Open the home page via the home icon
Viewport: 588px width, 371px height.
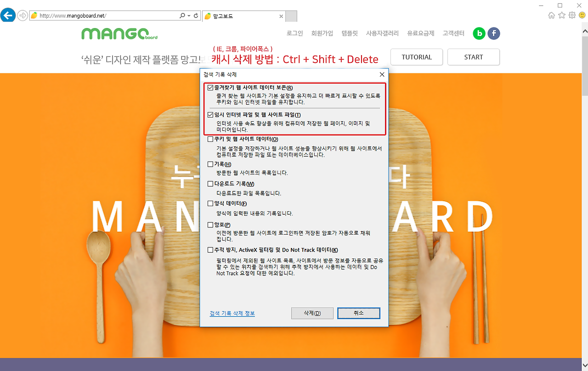coord(551,15)
